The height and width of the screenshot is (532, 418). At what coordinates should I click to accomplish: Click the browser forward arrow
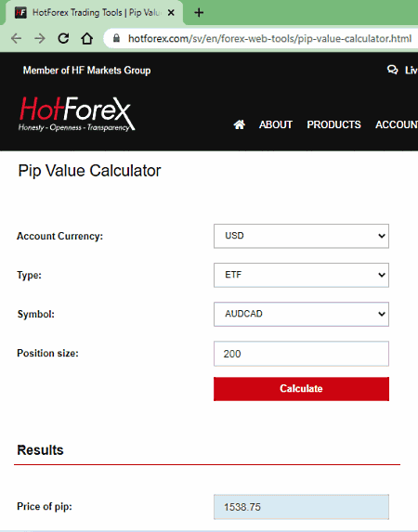click(x=40, y=38)
